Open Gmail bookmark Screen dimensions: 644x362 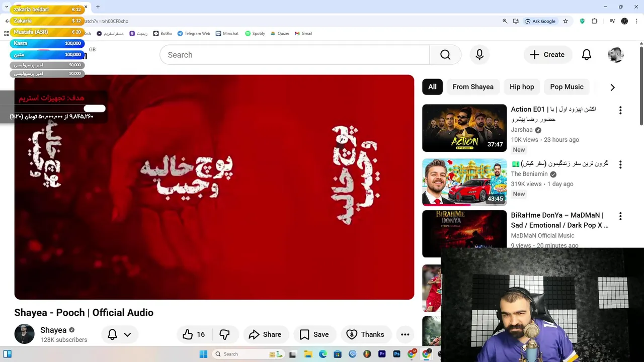click(303, 33)
